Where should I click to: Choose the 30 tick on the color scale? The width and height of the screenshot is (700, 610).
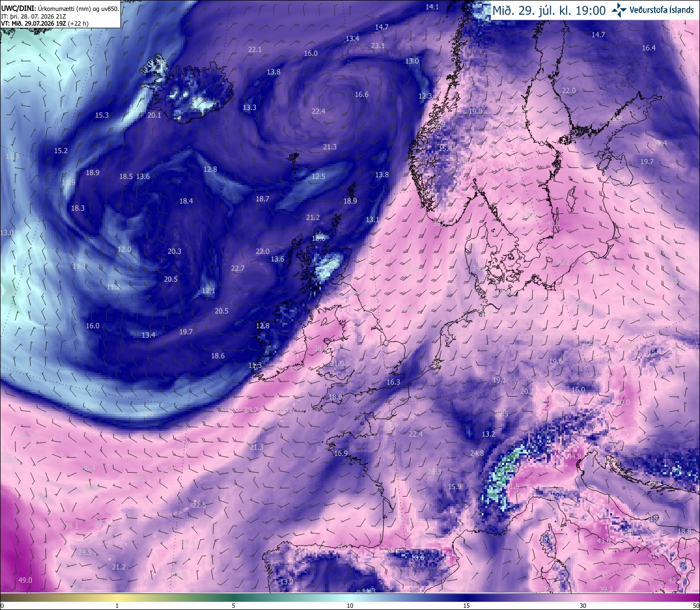pos(583,606)
